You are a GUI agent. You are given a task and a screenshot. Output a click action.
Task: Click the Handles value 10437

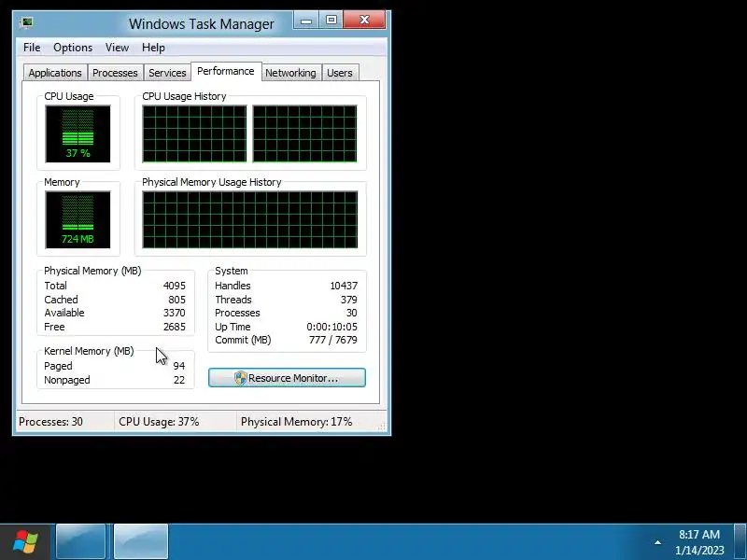click(344, 286)
